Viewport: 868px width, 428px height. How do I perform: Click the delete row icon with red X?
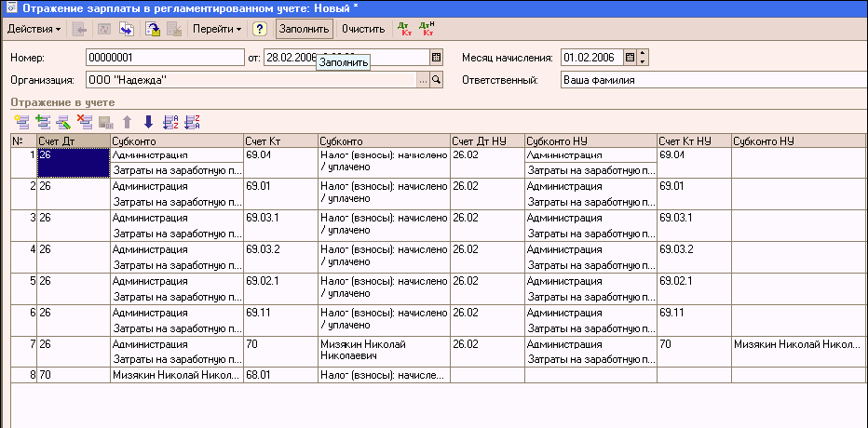(x=84, y=121)
